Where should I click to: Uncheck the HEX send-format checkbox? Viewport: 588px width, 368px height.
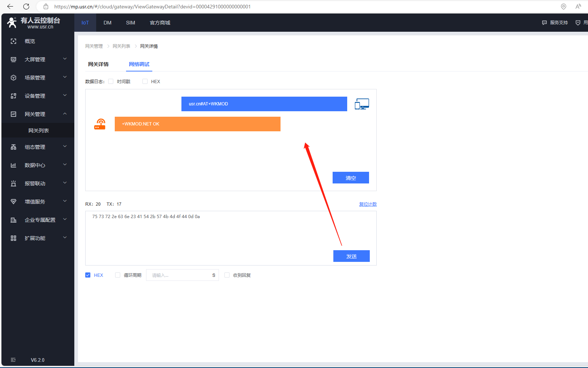coord(88,275)
